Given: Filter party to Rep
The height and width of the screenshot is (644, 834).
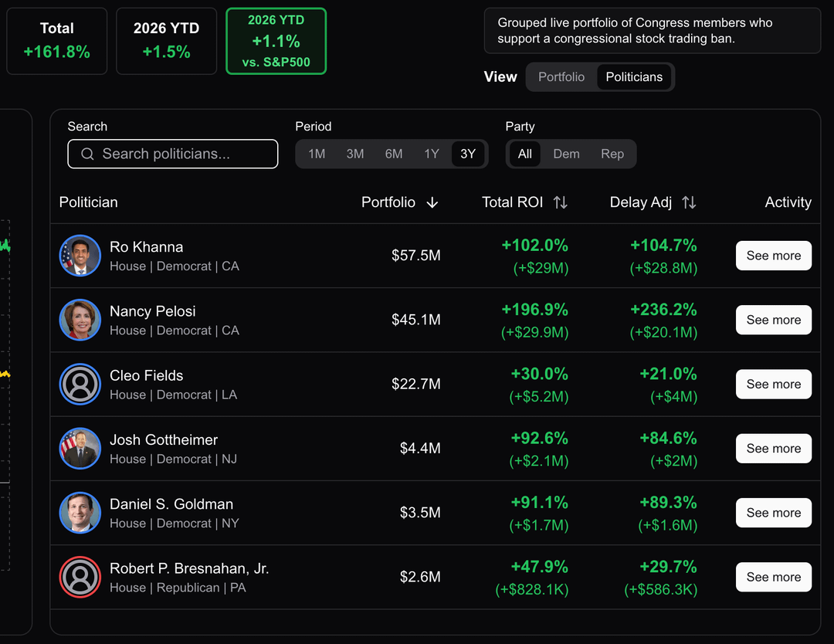Looking at the screenshot, I should point(612,154).
